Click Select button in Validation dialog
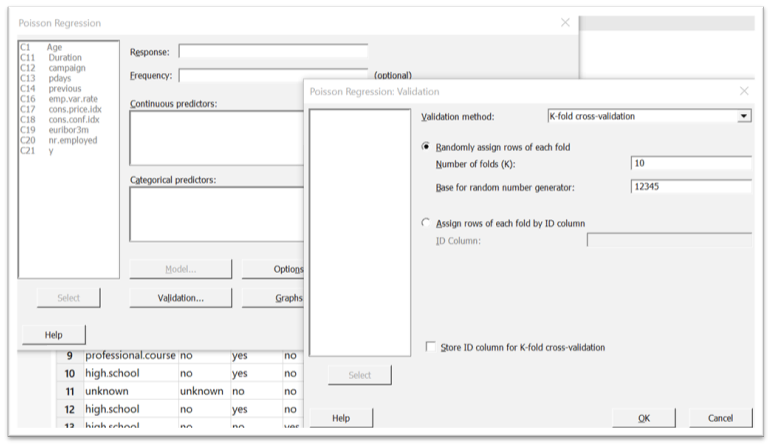This screenshot has height=446, width=771. pyautogui.click(x=359, y=375)
